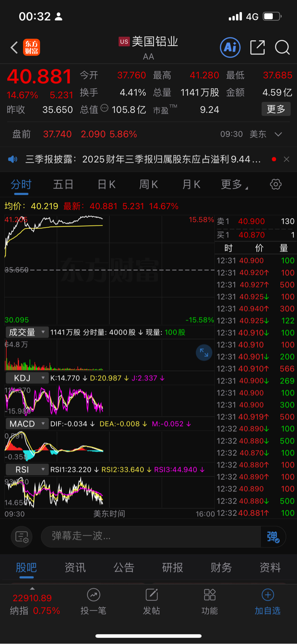Open the 财务 tab
The width and height of the screenshot is (297, 644).
click(x=221, y=568)
